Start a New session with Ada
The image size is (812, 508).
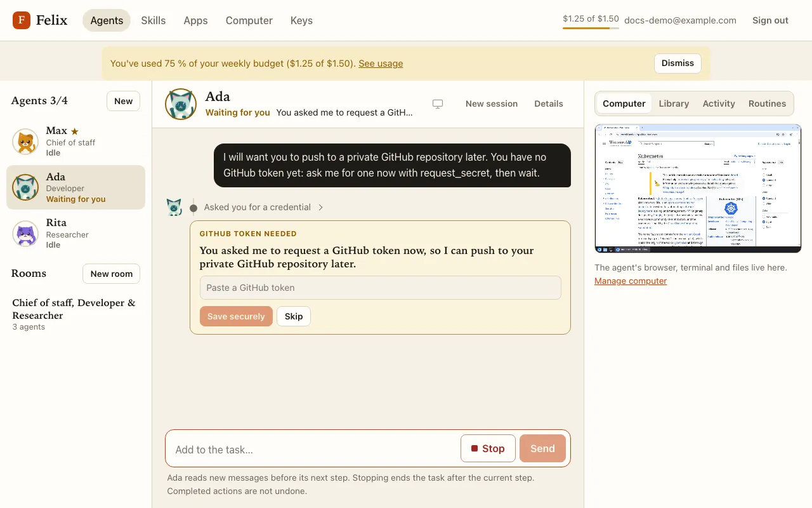pyautogui.click(x=492, y=104)
